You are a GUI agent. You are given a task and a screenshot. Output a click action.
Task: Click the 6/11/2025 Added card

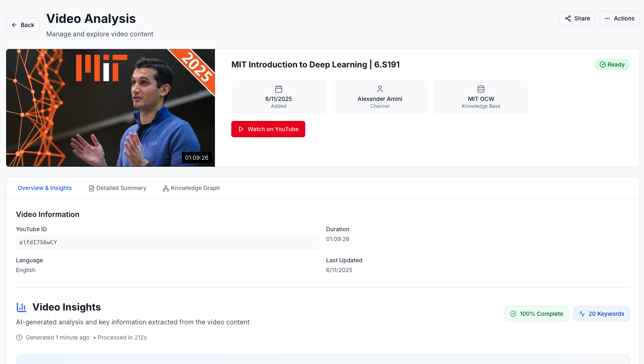pyautogui.click(x=279, y=97)
